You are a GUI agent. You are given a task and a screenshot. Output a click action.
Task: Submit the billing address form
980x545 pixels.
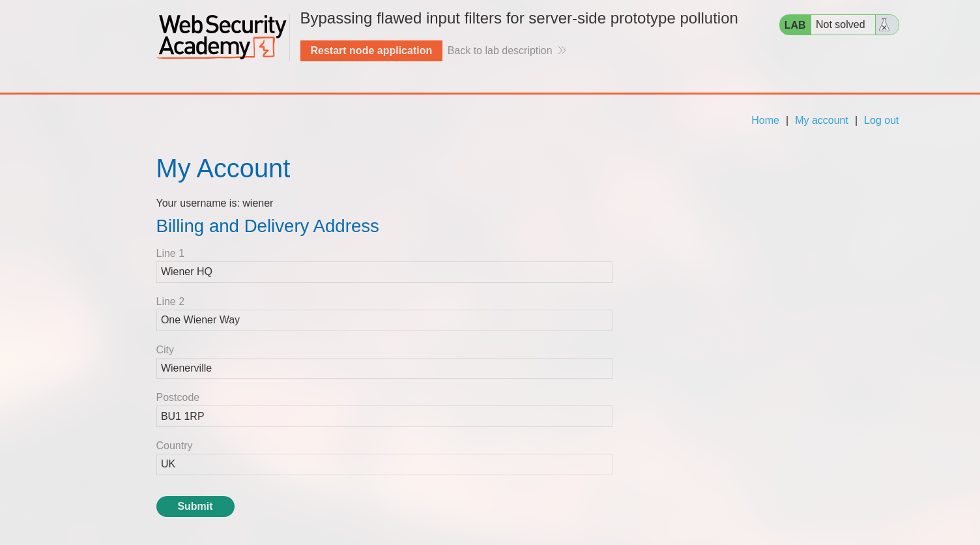pyautogui.click(x=195, y=507)
